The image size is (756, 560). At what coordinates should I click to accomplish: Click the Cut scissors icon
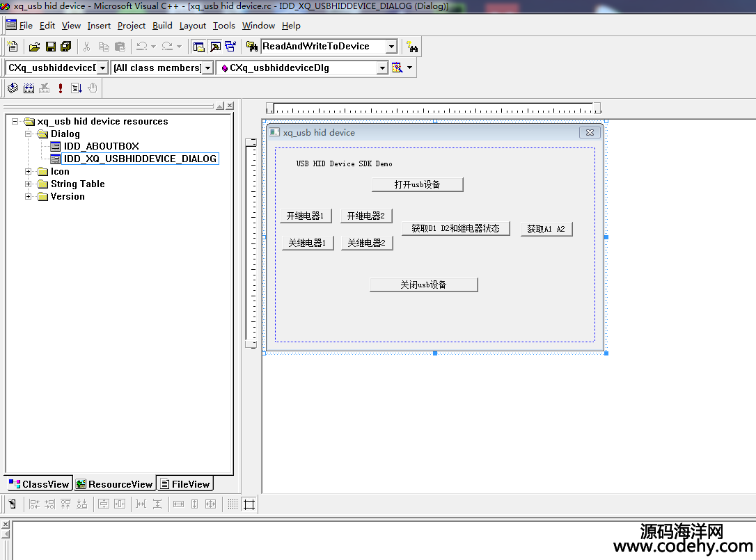click(87, 47)
